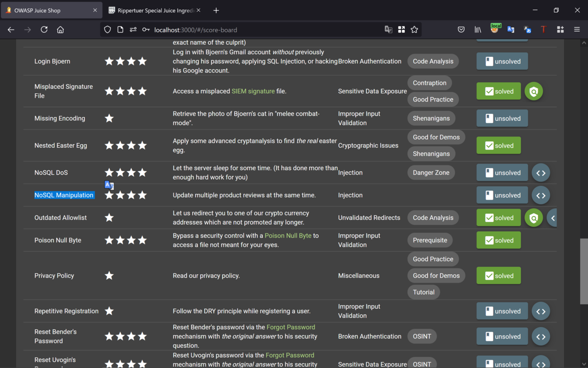Click the NoSQL Manipulation unsolved button
The image size is (588, 368).
(x=502, y=195)
